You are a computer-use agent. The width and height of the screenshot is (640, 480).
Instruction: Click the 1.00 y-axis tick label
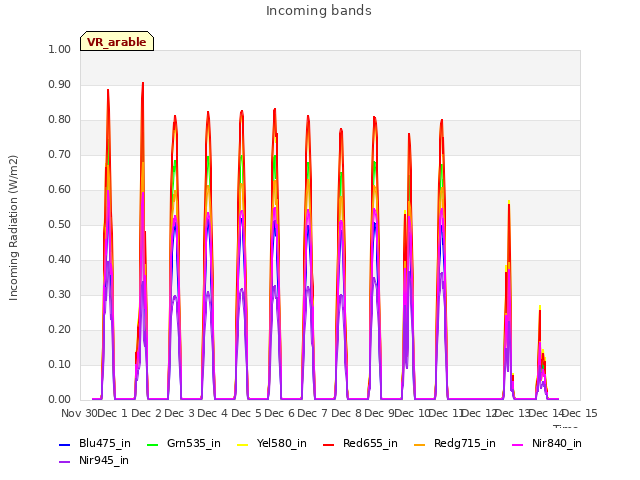point(60,49)
